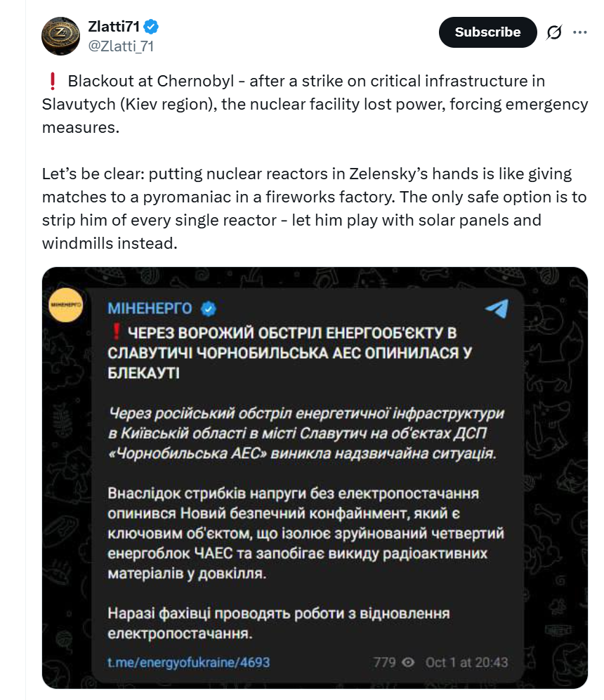The width and height of the screenshot is (604, 700).
Task: Click the 'Let's be clear' paragraph
Action: [307, 208]
